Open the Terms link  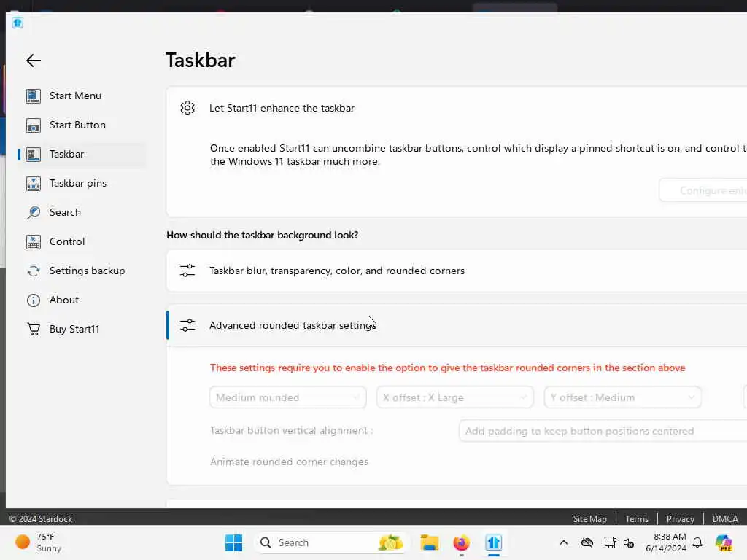(637, 519)
